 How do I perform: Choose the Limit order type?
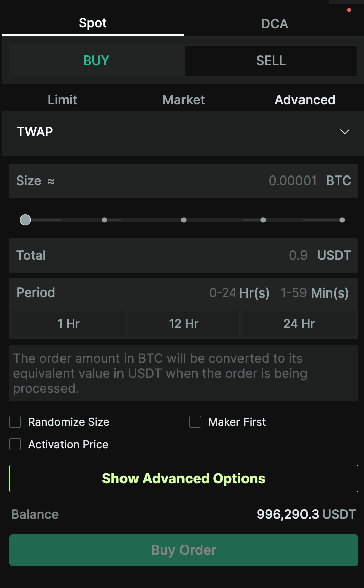point(62,100)
